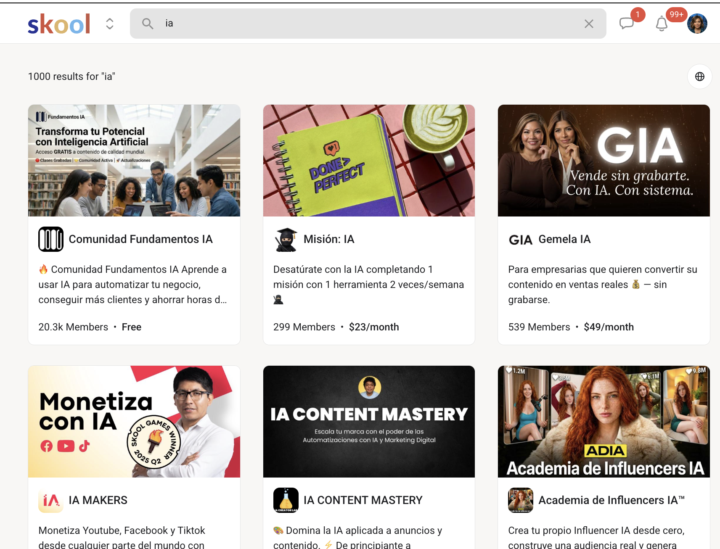This screenshot has width=720, height=549.
Task: Click the Skool logo
Action: point(59,24)
